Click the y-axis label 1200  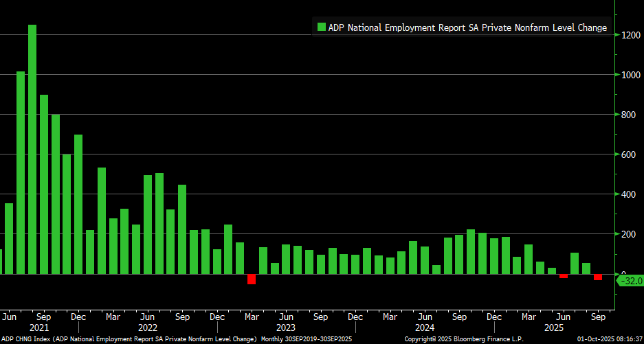(631, 35)
